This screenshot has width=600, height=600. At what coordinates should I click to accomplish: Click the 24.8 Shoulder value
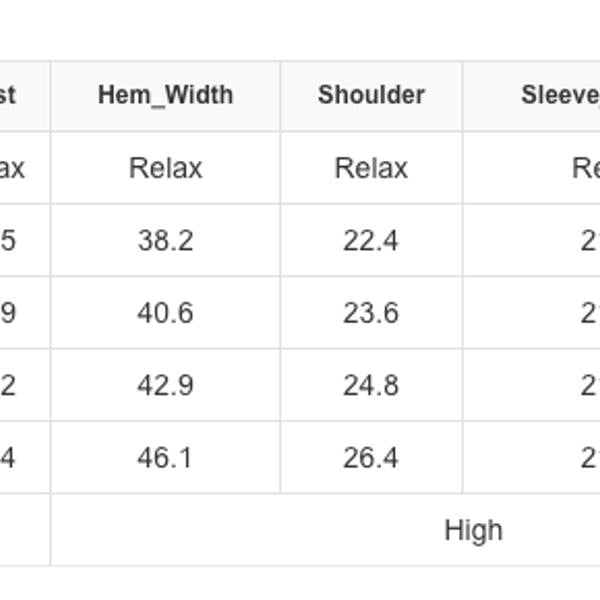click(371, 385)
